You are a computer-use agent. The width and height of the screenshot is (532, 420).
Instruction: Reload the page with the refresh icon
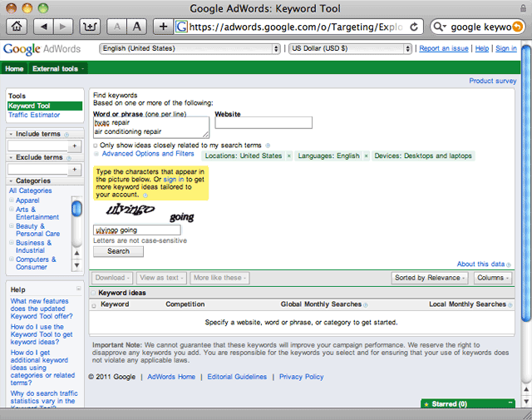[x=414, y=27]
